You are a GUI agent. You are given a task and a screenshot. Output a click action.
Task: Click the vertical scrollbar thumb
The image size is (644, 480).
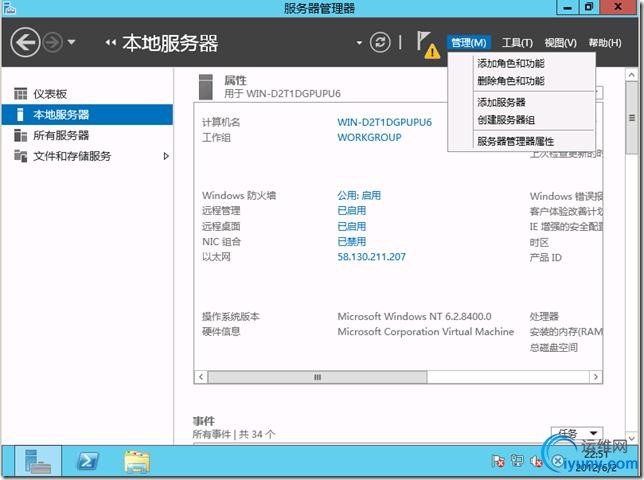point(632,118)
